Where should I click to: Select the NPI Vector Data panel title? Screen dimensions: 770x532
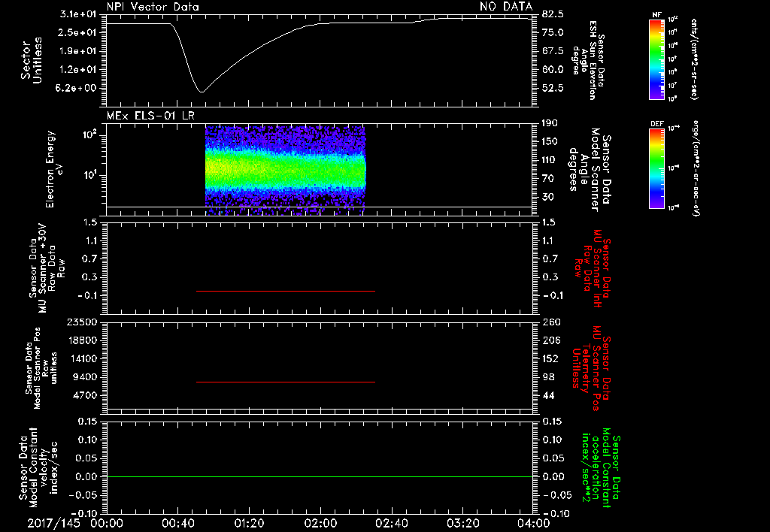point(153,7)
